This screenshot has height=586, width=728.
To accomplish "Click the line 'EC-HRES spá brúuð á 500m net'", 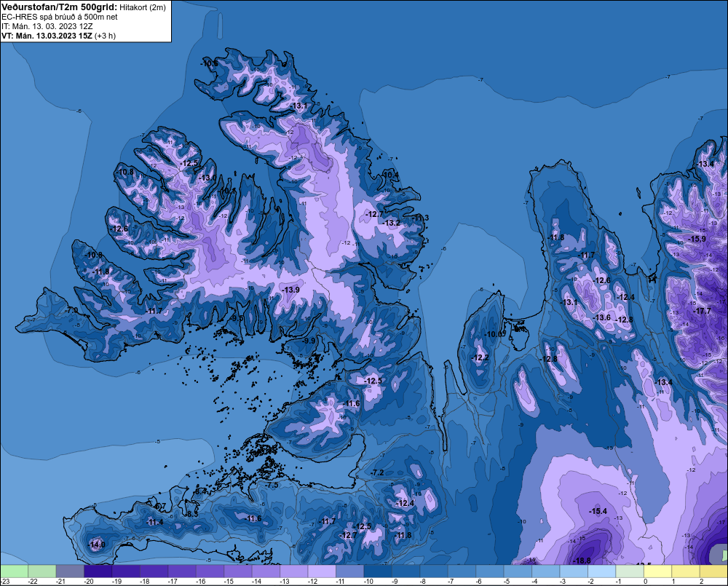I will (60, 17).
